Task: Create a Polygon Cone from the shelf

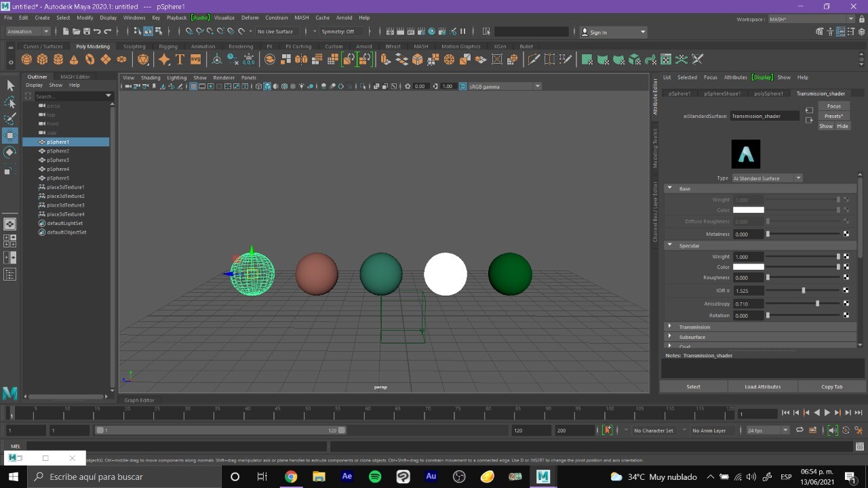Action: [74, 59]
